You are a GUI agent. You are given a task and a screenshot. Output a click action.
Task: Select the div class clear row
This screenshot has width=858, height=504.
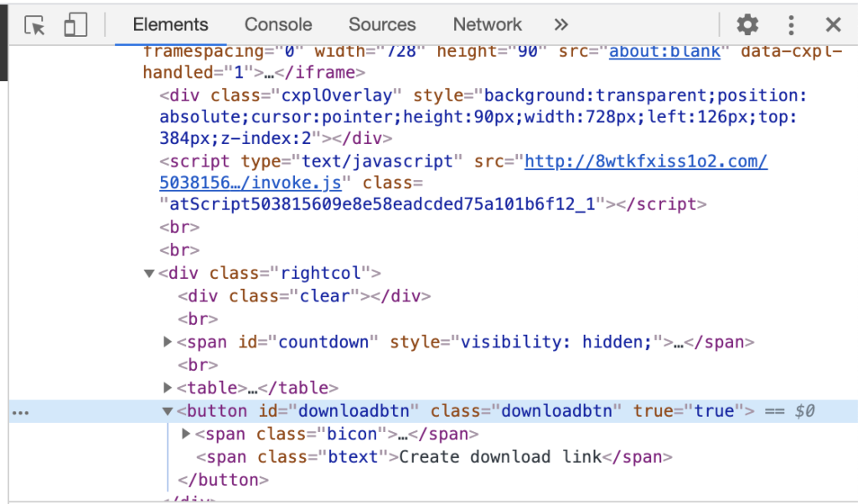[x=304, y=296]
